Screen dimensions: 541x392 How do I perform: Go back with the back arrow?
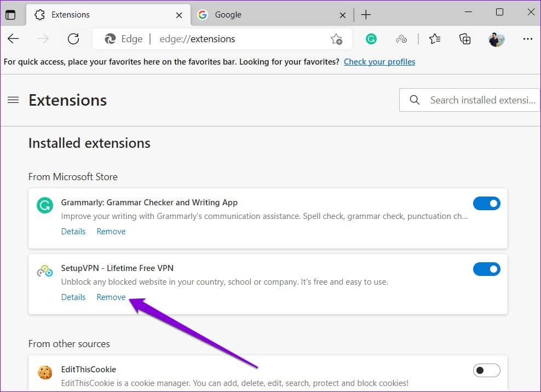[13, 39]
